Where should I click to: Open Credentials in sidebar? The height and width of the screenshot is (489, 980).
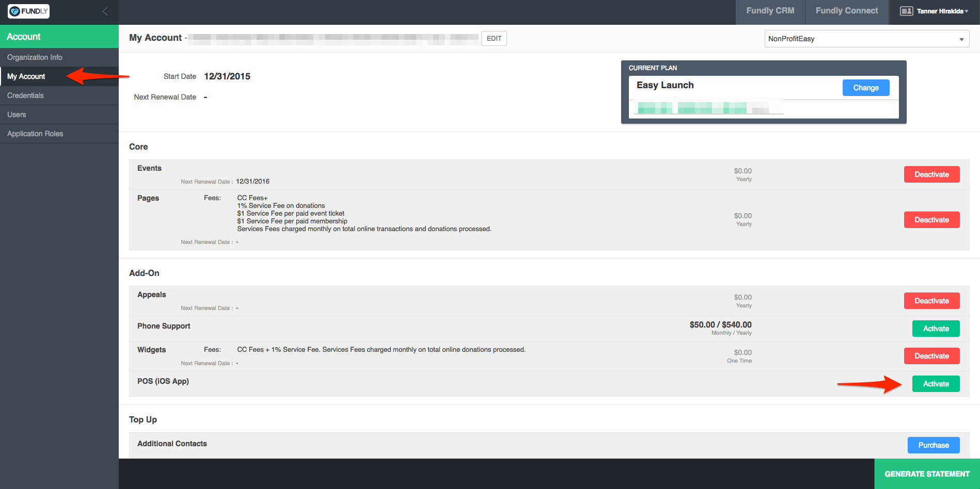click(59, 95)
